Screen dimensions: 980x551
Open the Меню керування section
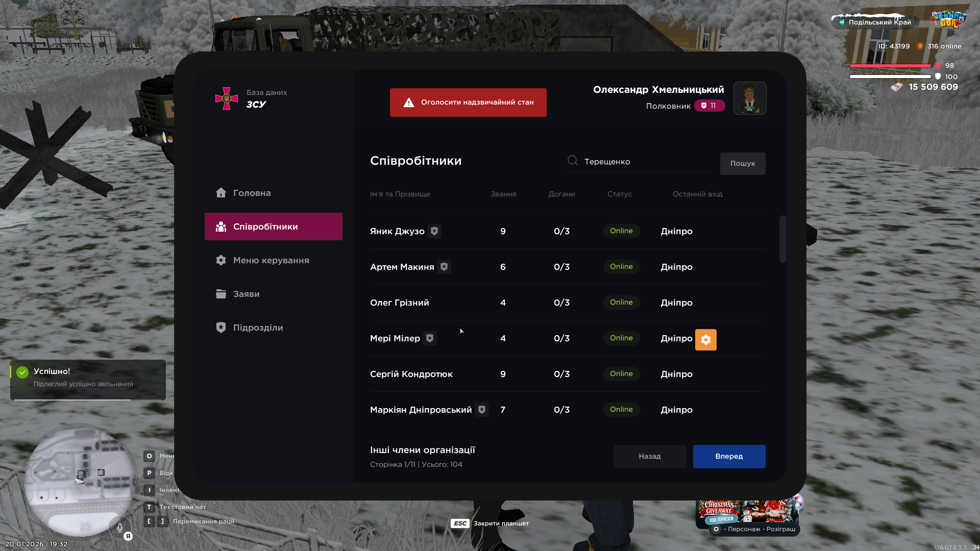(x=271, y=260)
